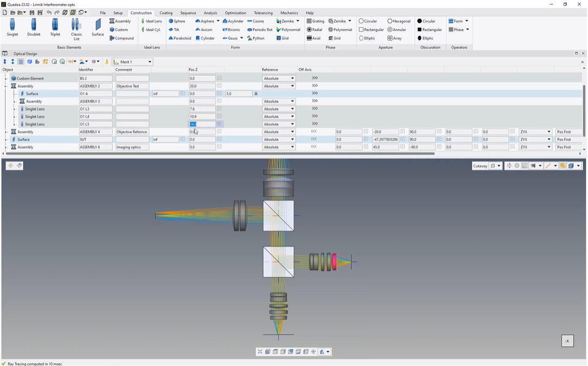Add a Custom element from the ribbon
The image size is (588, 366).
(119, 30)
